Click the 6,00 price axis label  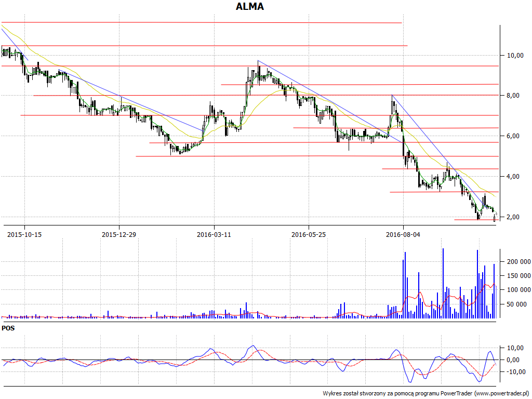513,136
